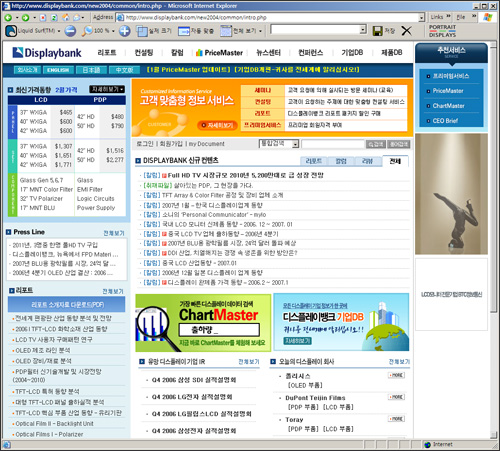This screenshot has height=451, width=500.
Task: Click the Internet zone globe icon
Action: pyautogui.click(x=428, y=444)
